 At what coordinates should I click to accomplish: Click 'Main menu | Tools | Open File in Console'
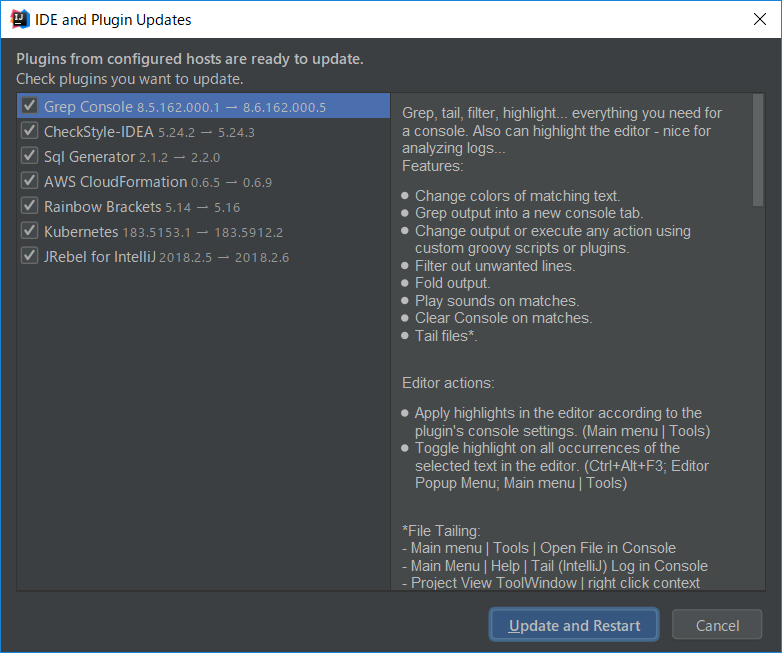point(543,548)
